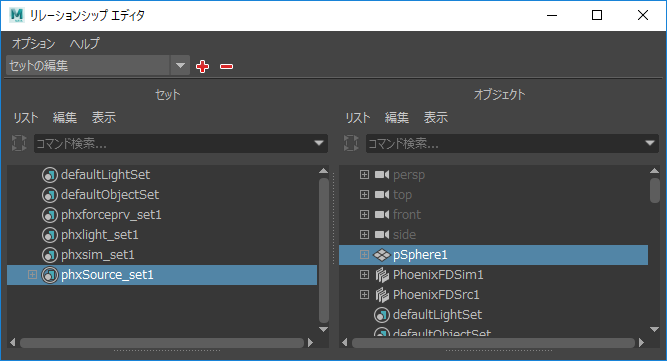
Task: Open the Sets panel リスト menu
Action: (x=26, y=118)
